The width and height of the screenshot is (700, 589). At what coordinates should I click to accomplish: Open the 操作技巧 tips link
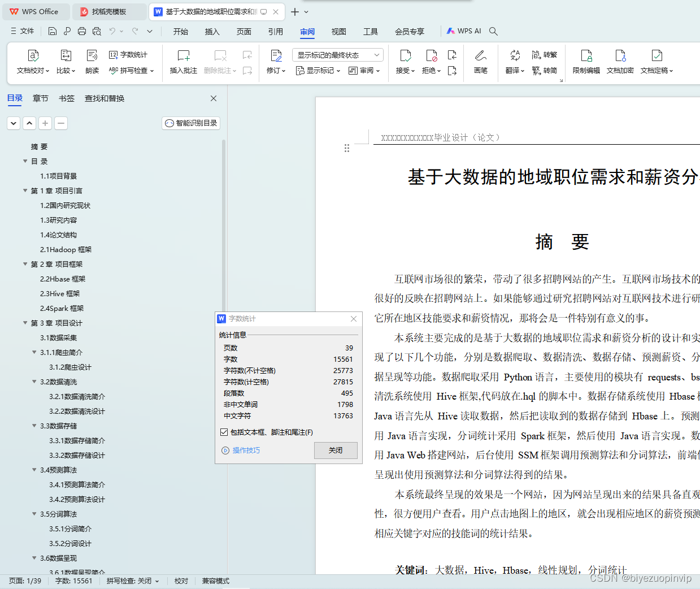[246, 451]
